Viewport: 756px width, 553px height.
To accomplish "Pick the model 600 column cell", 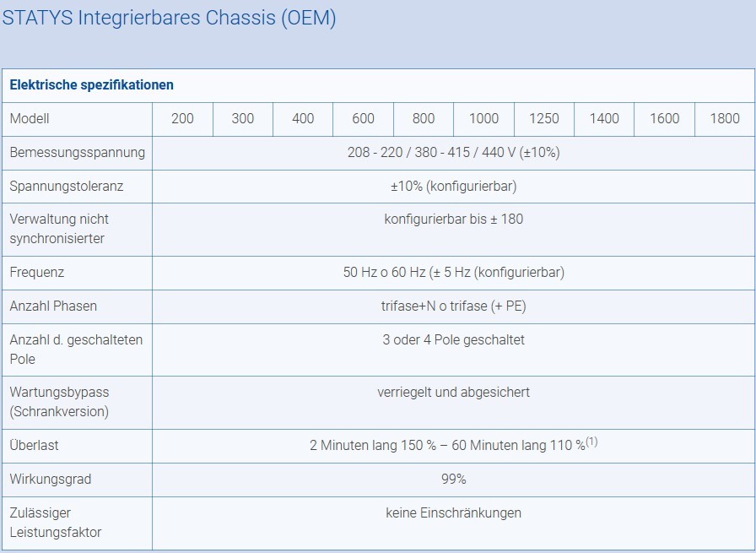I will click(x=363, y=119).
